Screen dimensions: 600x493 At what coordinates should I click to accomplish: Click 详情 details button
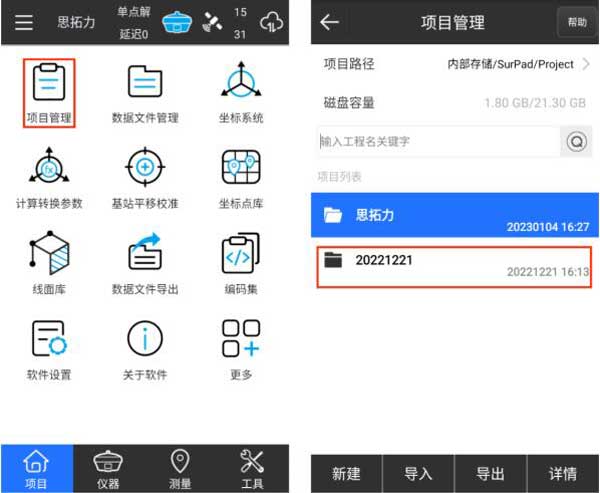pyautogui.click(x=563, y=473)
